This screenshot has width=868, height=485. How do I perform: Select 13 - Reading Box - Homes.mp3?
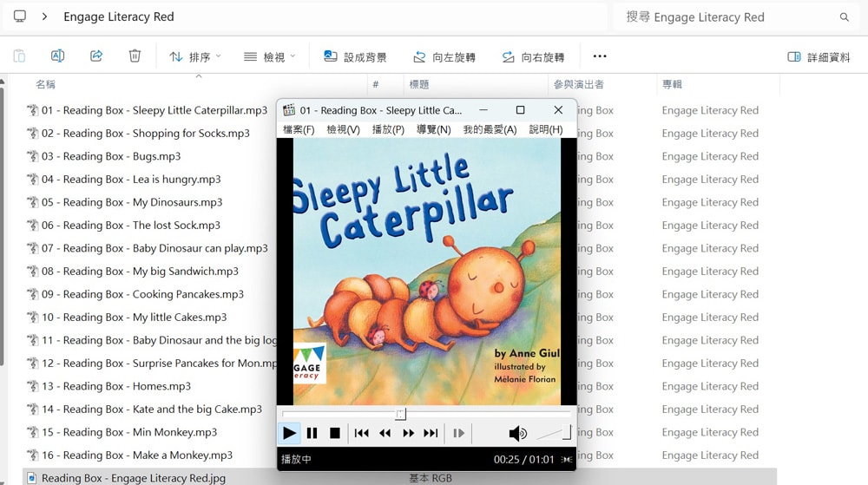click(115, 386)
